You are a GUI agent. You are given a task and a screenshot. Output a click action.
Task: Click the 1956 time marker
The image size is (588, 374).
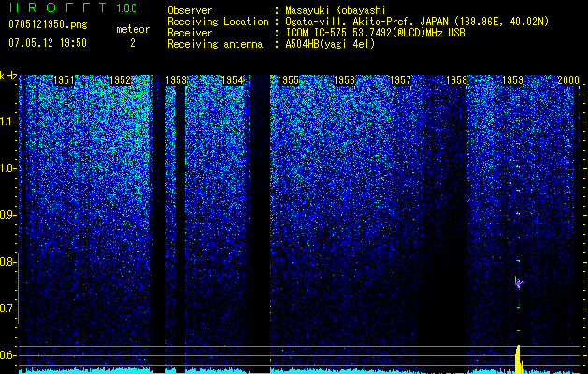click(345, 80)
